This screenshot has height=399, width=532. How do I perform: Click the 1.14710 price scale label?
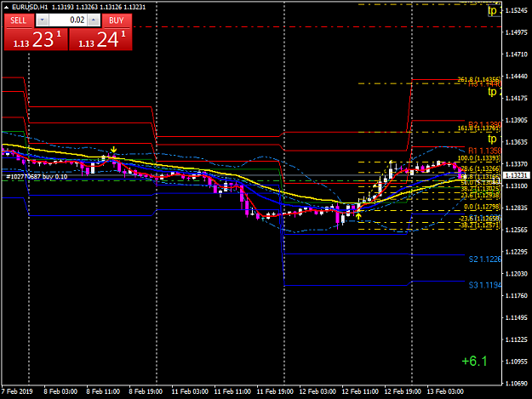coord(517,54)
